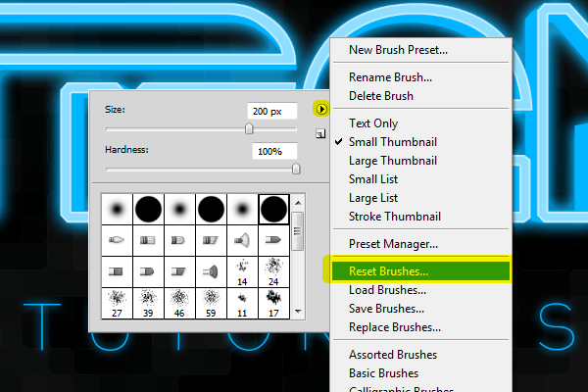588x392 pixels.
Task: Choose the spatter brush labeled 39
Action: click(148, 304)
